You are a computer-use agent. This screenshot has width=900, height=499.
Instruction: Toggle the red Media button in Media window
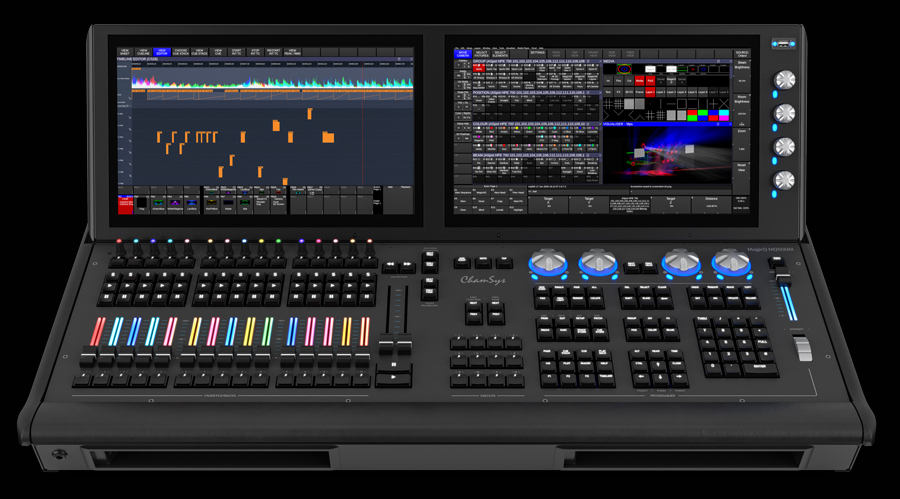639,81
